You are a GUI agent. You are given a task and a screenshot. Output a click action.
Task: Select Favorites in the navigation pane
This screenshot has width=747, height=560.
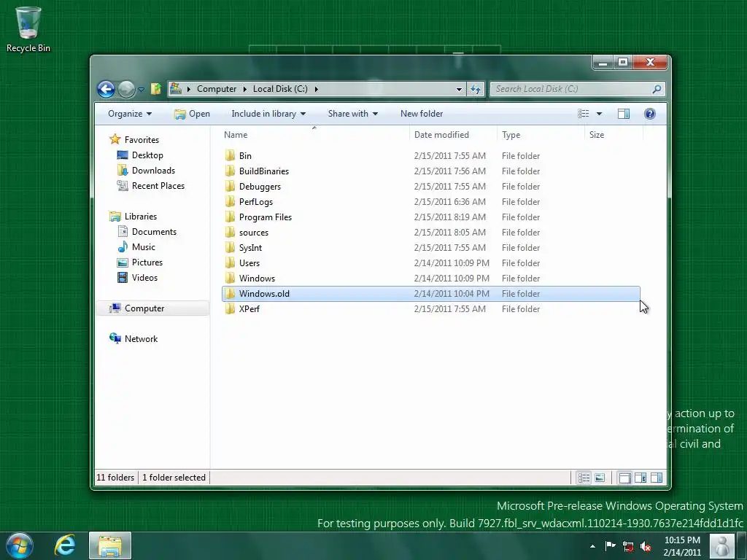[x=142, y=140]
